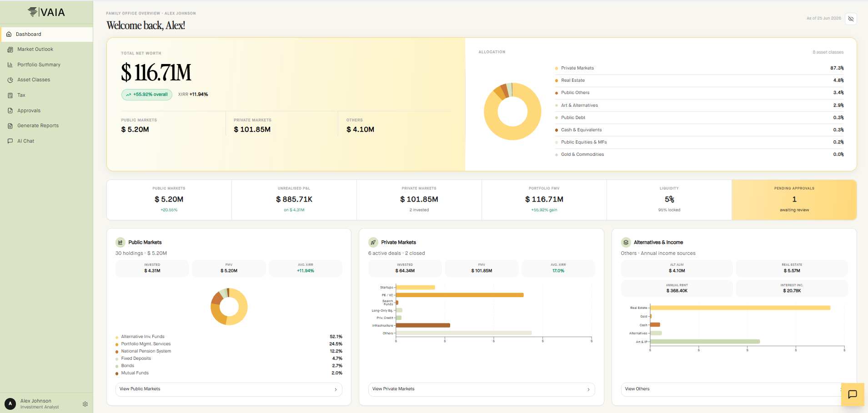Open AI Chat from sidebar
The height and width of the screenshot is (413, 868).
pos(47,141)
